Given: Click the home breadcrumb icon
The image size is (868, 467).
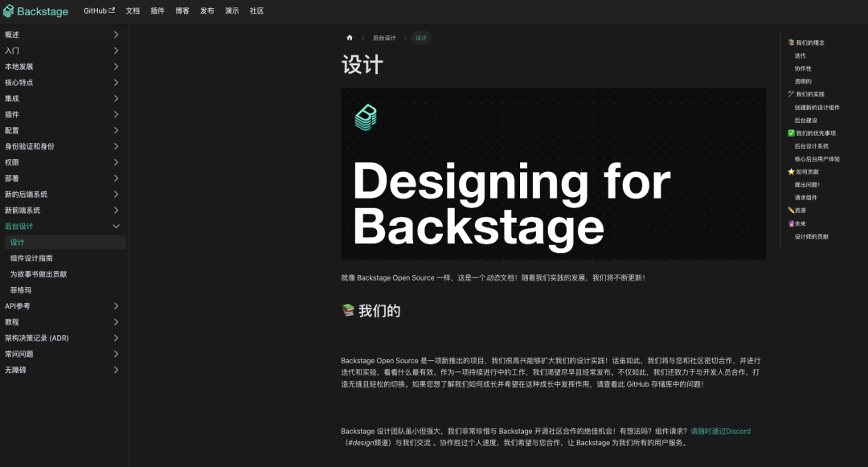Looking at the screenshot, I should (350, 38).
